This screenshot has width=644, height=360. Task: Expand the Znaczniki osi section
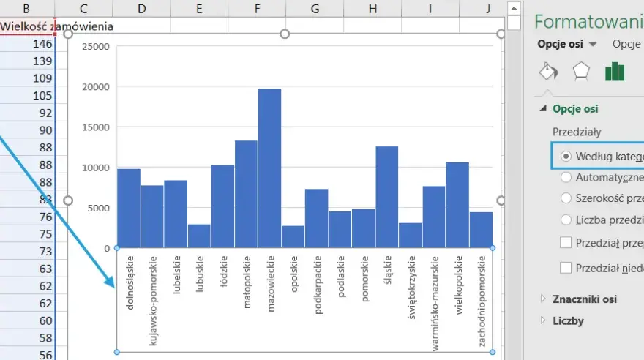[543, 299]
